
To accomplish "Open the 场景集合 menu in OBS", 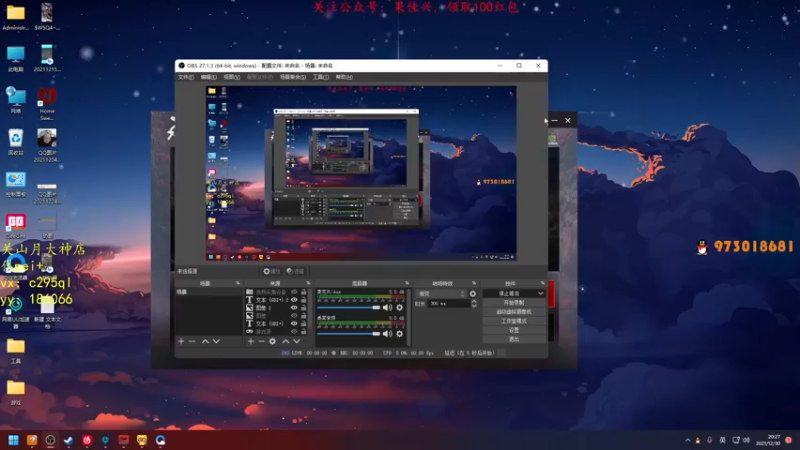I will click(292, 77).
